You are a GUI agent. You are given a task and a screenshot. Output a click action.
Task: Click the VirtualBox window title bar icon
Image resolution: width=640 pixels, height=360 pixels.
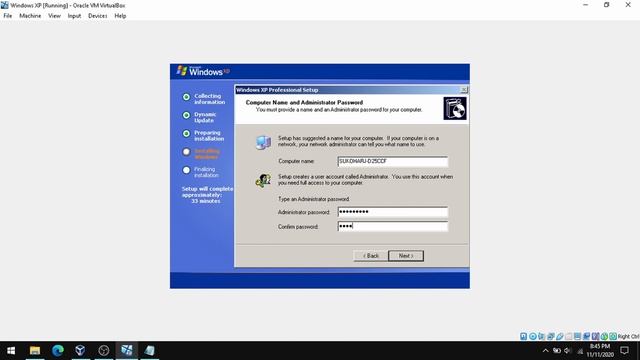(5, 5)
